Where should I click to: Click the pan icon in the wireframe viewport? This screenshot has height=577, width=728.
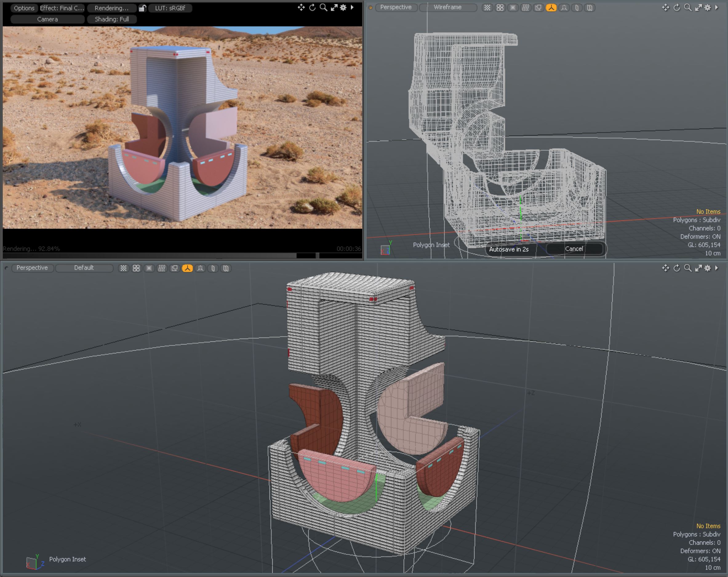[x=665, y=7]
